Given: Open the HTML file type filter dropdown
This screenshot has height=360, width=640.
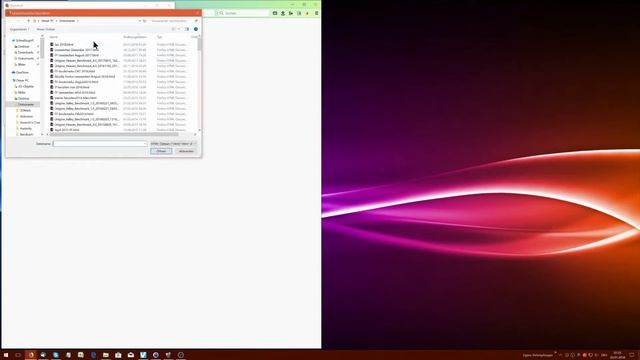Looking at the screenshot, I should point(173,144).
